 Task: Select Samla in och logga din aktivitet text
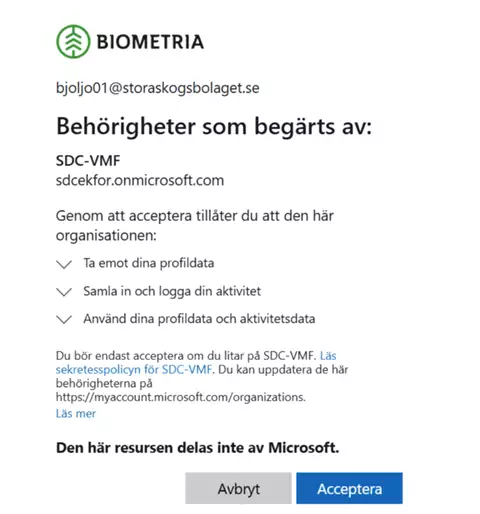(x=172, y=291)
